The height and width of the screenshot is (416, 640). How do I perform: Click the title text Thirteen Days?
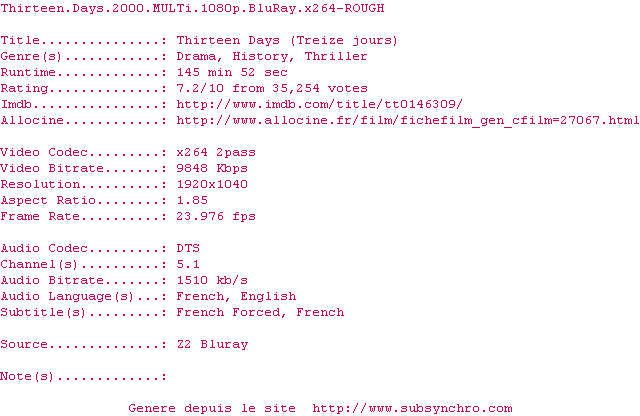point(228,40)
